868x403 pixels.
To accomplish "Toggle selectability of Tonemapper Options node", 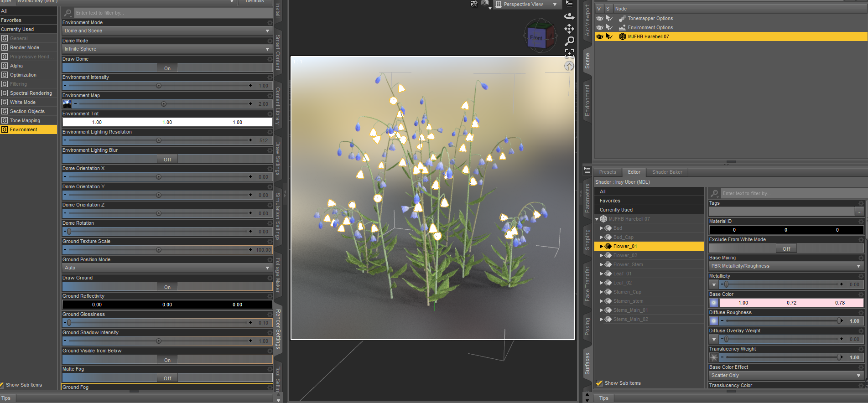I will click(x=609, y=18).
